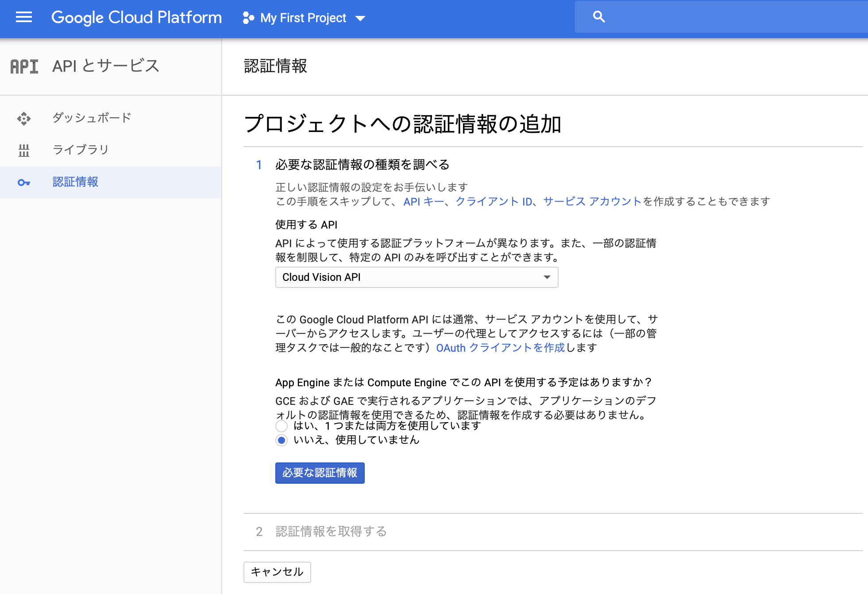This screenshot has height=594, width=868.
Task: Click the API とサービス logo icon
Action: pyautogui.click(x=23, y=66)
